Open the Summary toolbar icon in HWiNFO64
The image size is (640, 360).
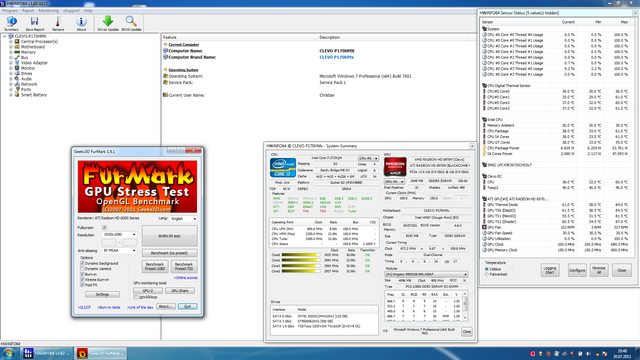11,23
